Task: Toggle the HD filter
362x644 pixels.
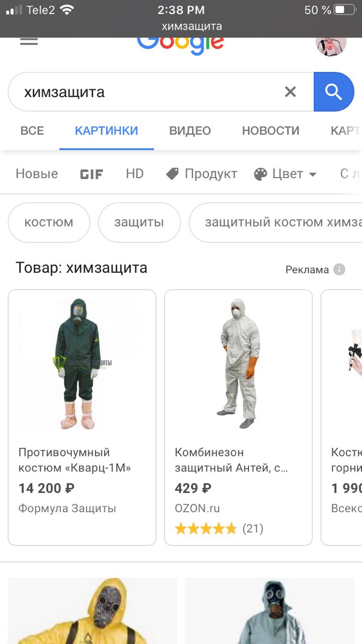Action: [x=135, y=174]
